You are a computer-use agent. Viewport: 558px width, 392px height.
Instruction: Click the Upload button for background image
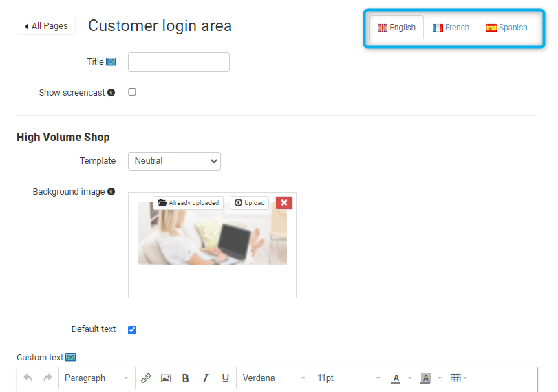point(250,203)
